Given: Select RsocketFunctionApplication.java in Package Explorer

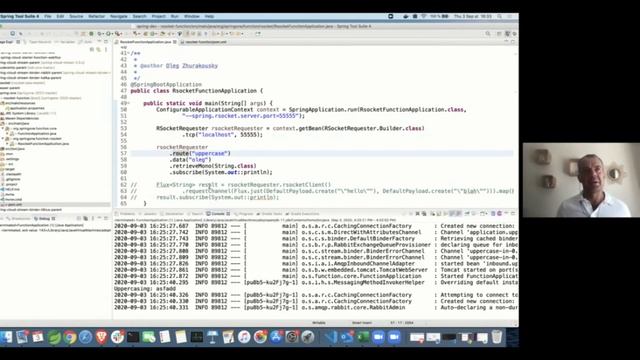Looking at the screenshot, I should click(x=42, y=144).
